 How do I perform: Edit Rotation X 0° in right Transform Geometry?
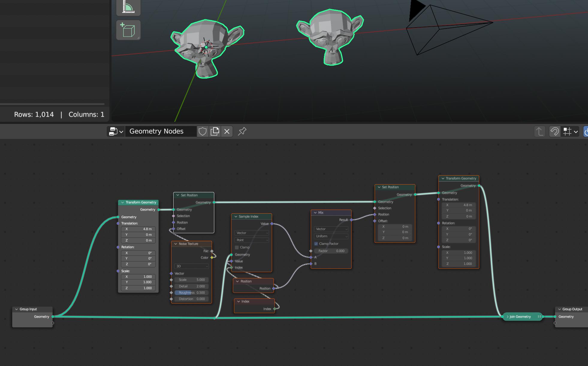[x=459, y=229]
